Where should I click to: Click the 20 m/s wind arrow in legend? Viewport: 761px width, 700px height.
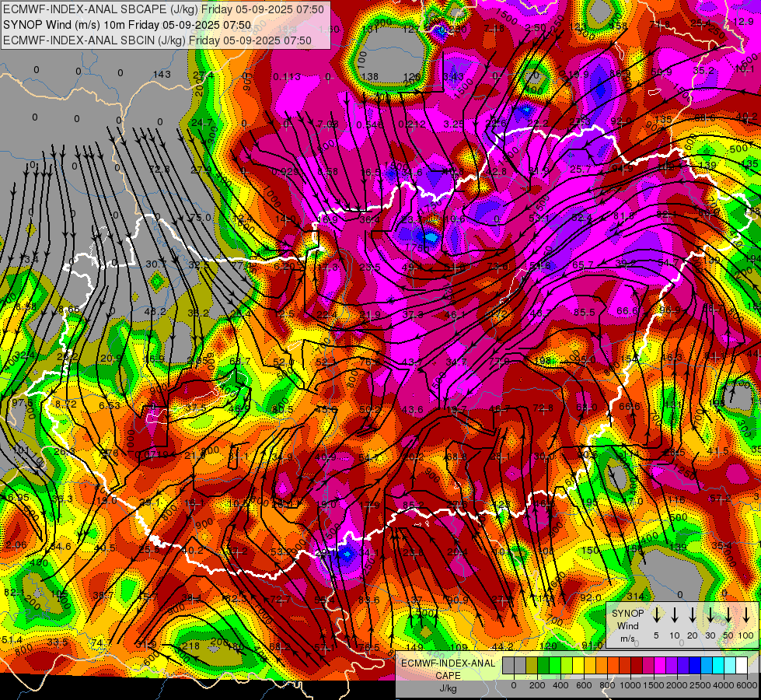(693, 615)
